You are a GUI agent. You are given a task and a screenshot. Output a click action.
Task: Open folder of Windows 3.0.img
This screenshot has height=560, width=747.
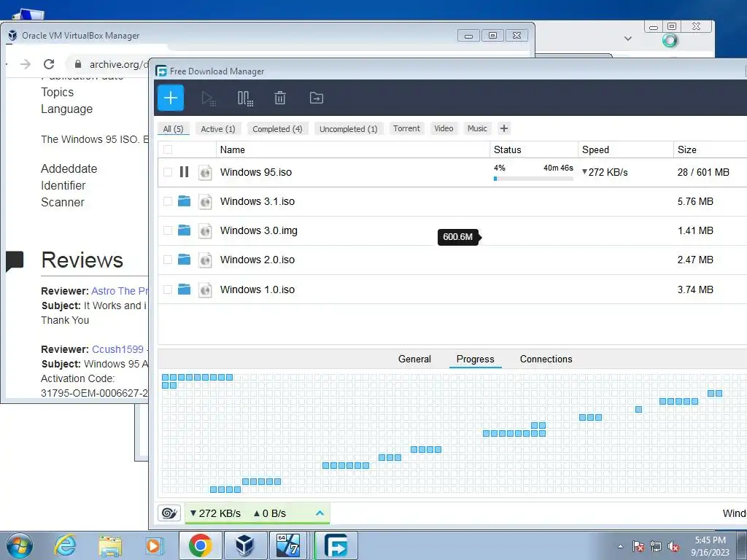[184, 230]
